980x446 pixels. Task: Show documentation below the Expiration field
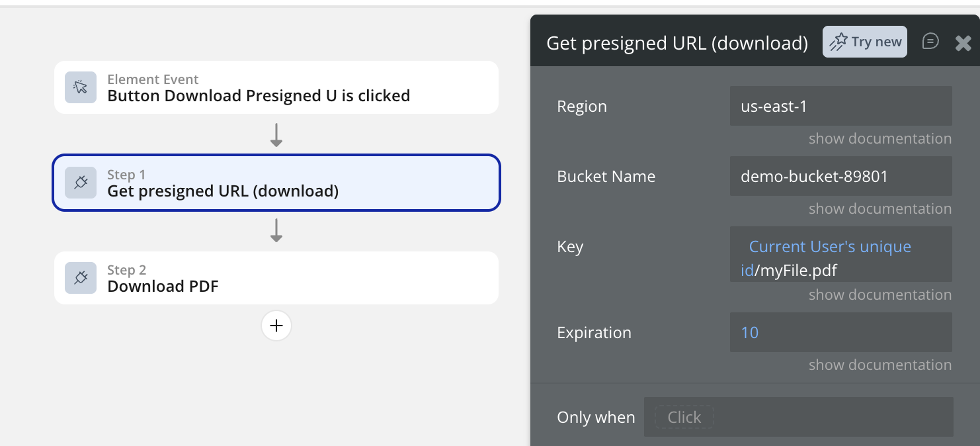click(x=879, y=365)
